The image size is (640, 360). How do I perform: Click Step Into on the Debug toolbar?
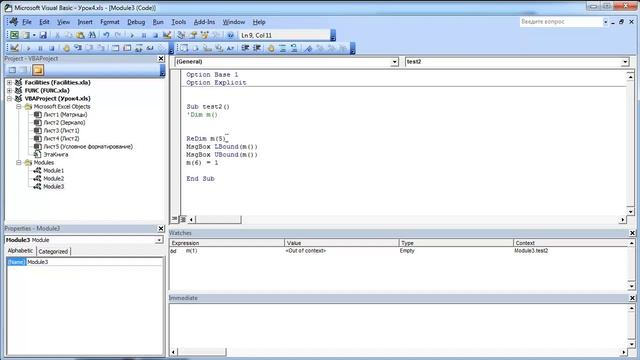tap(78, 48)
